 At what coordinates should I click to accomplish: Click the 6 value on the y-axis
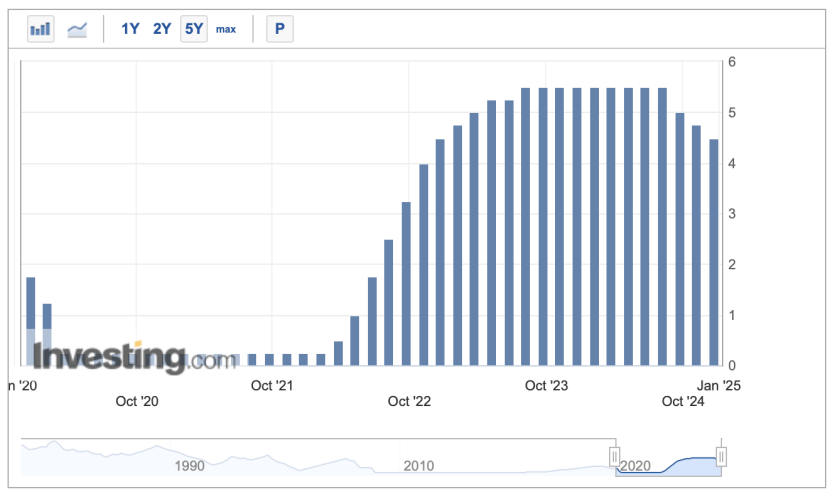point(733,62)
